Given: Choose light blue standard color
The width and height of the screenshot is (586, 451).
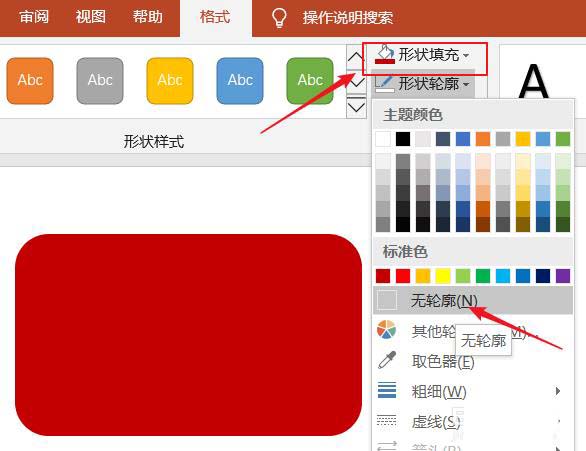Looking at the screenshot, I should tap(503, 276).
